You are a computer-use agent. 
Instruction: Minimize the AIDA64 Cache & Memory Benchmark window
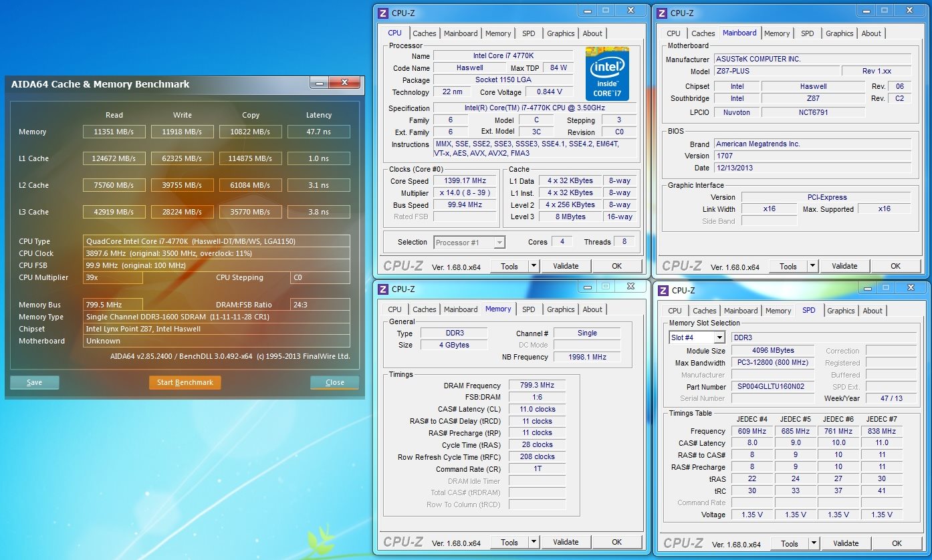(319, 83)
